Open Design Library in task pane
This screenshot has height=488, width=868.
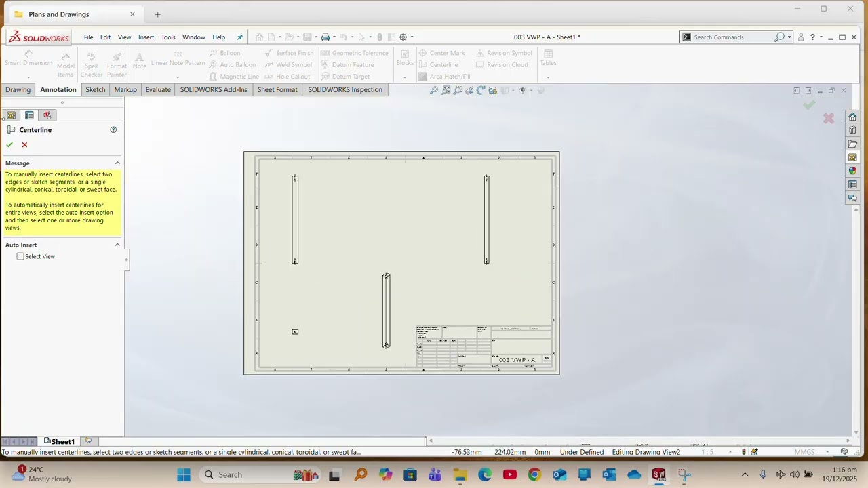[x=852, y=130]
